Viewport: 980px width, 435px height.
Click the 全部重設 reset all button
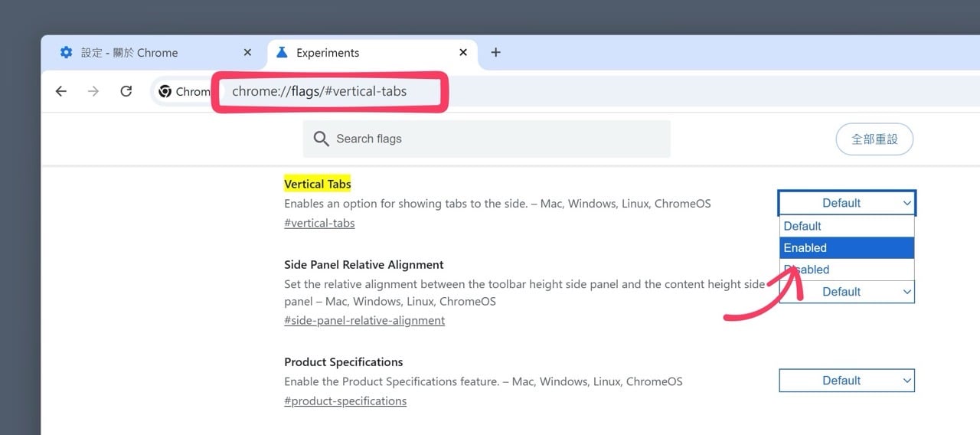point(874,139)
